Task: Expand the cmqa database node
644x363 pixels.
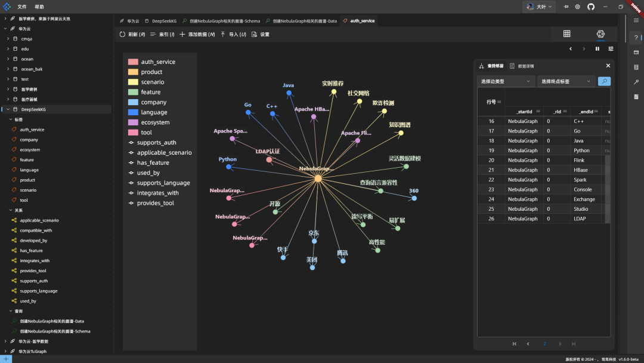Action: (8, 39)
